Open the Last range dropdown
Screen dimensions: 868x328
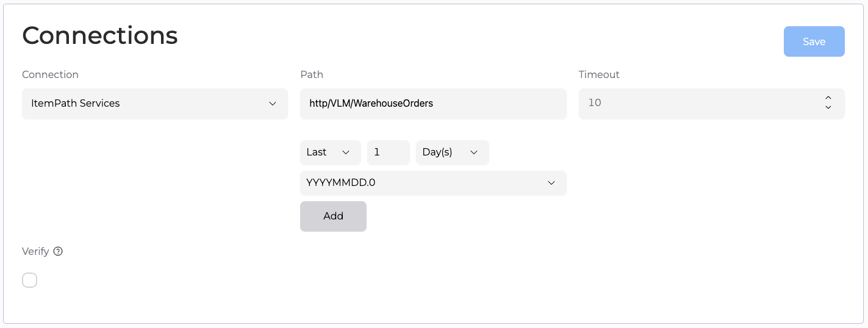click(330, 152)
